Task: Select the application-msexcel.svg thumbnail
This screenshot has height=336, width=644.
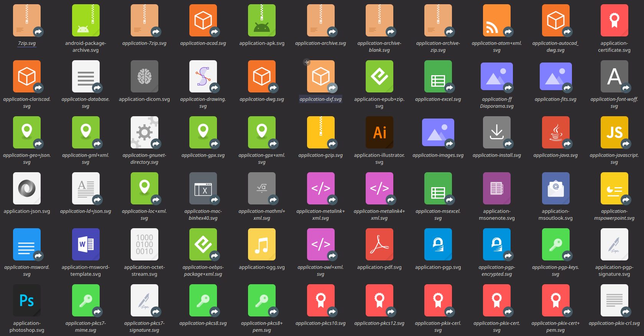Action: [438, 188]
